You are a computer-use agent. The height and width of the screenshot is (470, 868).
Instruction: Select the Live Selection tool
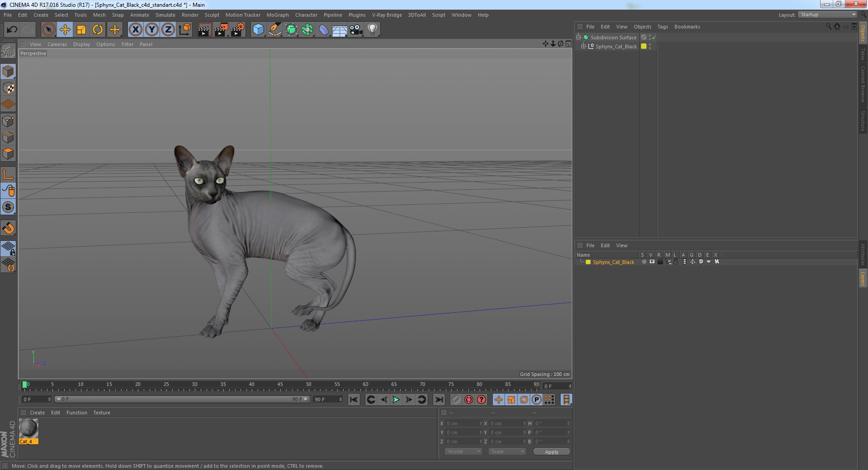tap(48, 30)
